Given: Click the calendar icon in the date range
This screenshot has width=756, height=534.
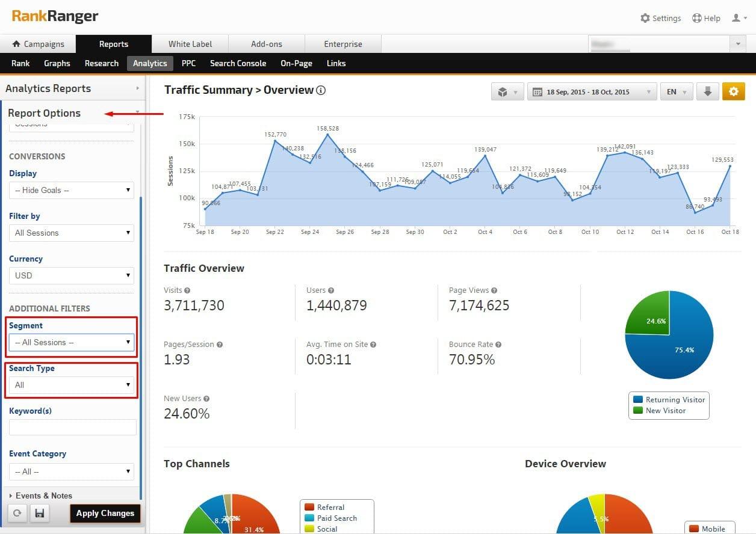Looking at the screenshot, I should click(538, 92).
